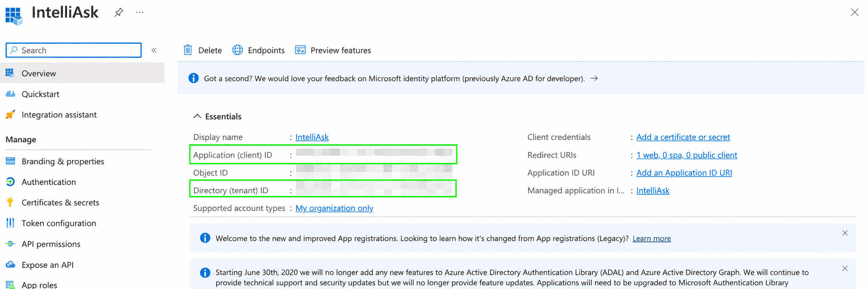Click Add an Application ID URI
Image resolution: width=868 pixels, height=289 pixels.
[684, 172]
